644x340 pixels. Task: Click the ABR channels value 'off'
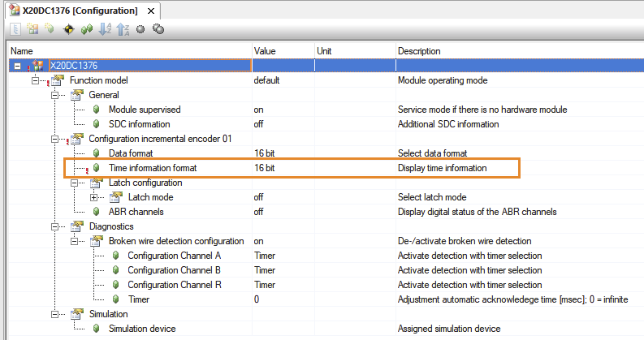[258, 212]
